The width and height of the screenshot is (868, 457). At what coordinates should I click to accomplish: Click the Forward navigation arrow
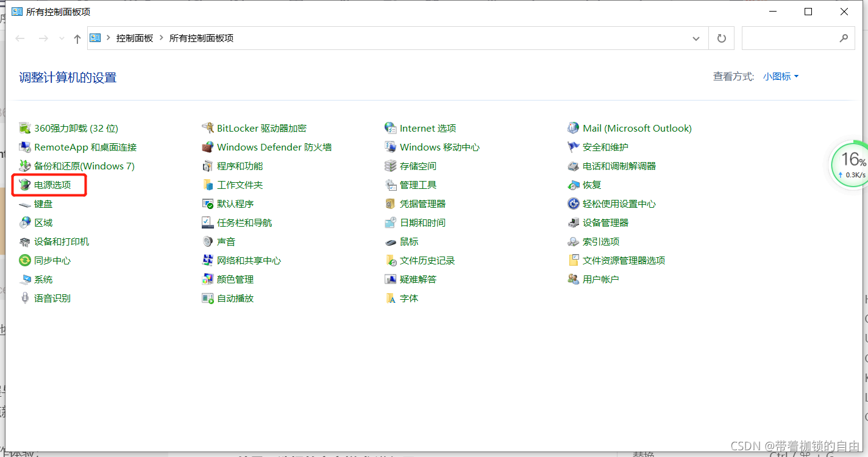[43, 38]
